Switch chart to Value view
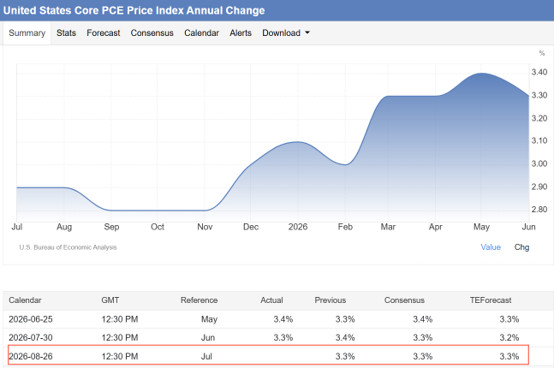Screen dimensions: 554x368 (490, 247)
